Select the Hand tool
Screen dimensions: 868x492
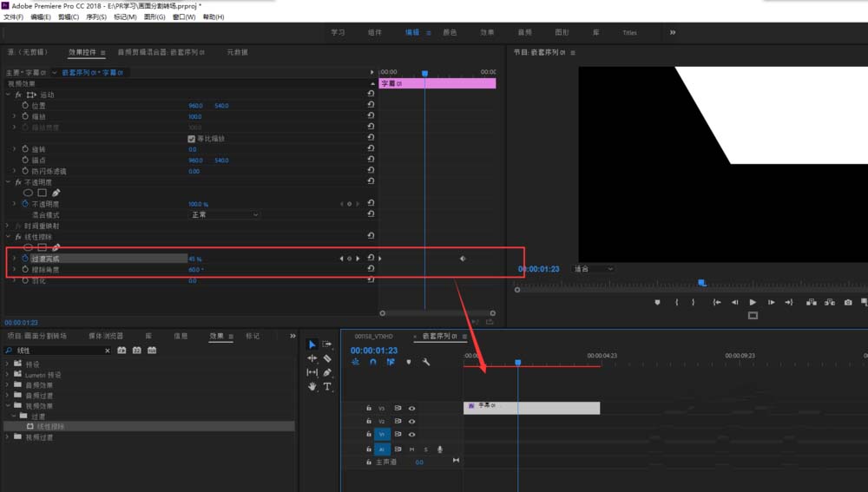312,386
